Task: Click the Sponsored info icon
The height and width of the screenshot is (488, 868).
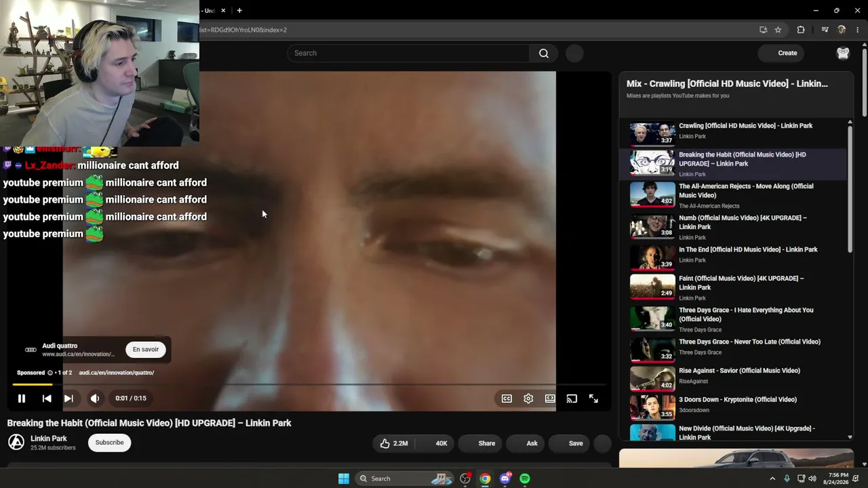Action: (50, 373)
